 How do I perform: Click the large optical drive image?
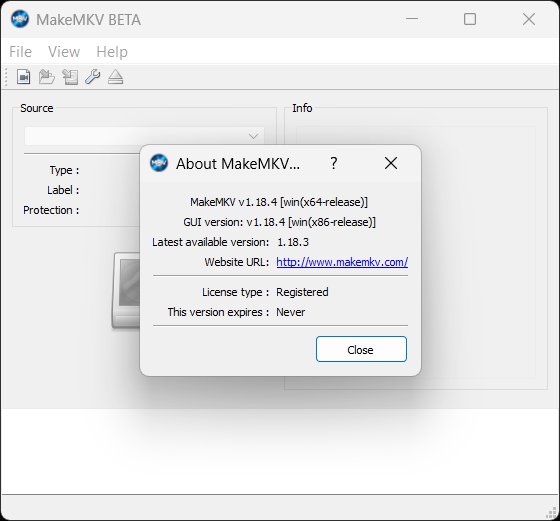126,290
